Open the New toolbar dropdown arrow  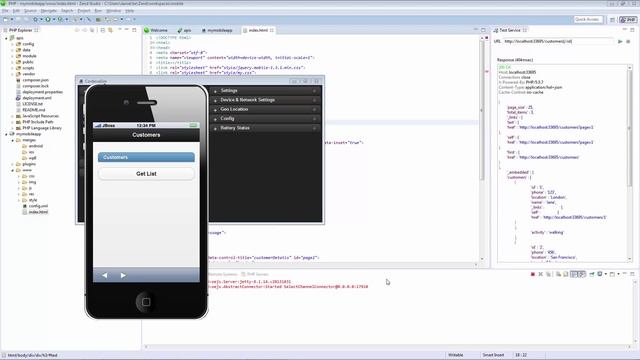tap(12, 19)
